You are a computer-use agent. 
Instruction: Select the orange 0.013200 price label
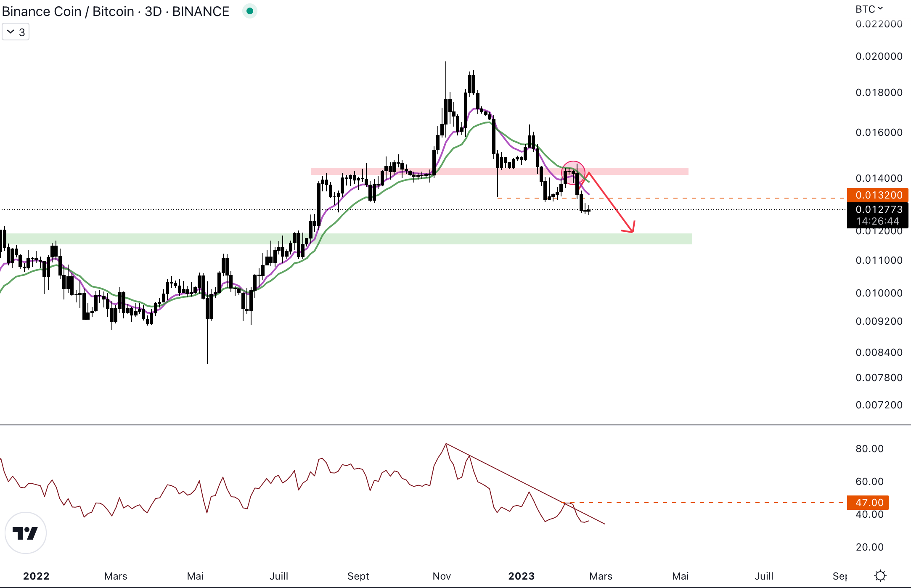(x=878, y=195)
